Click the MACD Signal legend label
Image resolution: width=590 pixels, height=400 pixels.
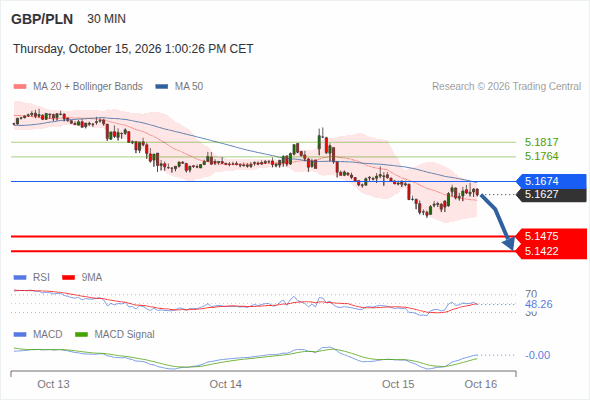[125, 335]
